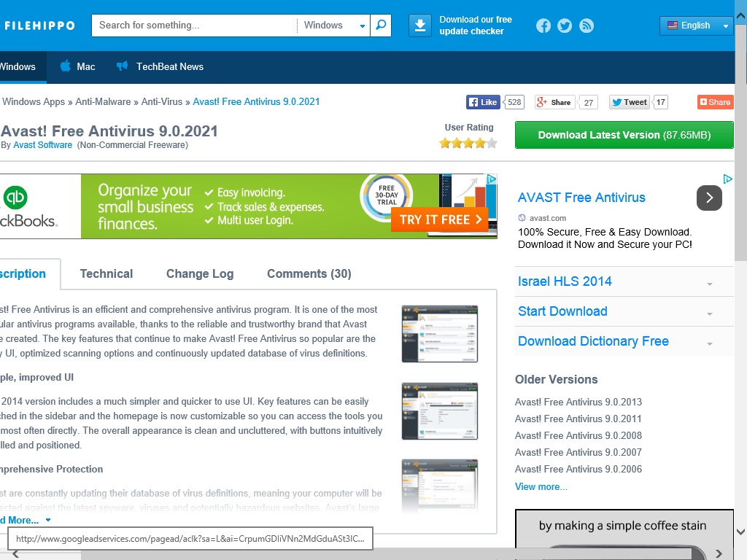The height and width of the screenshot is (560, 747).
Task: Click Download our free update checker text
Action: 475,26
